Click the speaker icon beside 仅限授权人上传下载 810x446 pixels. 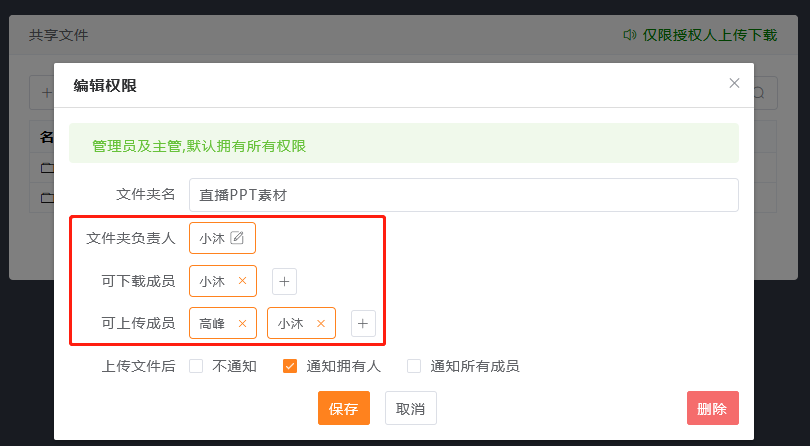tap(630, 35)
